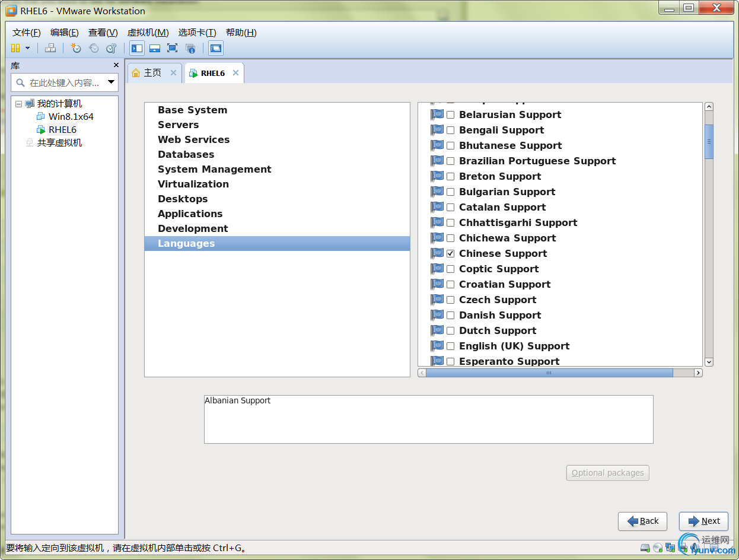Click the flag icon beside Catalan Support
The width and height of the screenshot is (739, 560).
point(437,206)
